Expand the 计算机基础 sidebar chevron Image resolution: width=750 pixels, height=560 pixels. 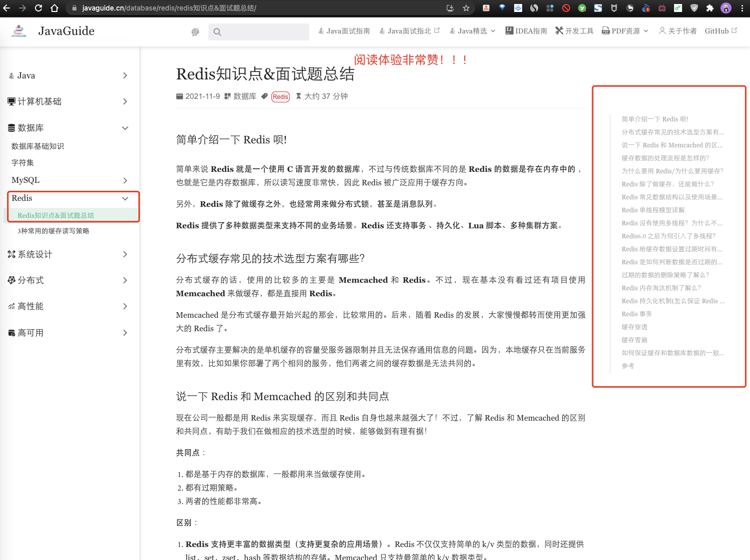pyautogui.click(x=125, y=101)
